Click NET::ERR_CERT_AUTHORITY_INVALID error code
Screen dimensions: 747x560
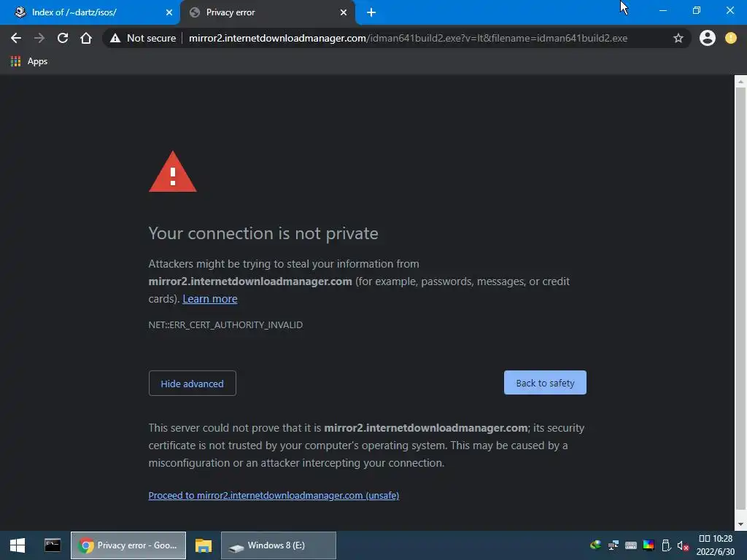click(x=225, y=324)
